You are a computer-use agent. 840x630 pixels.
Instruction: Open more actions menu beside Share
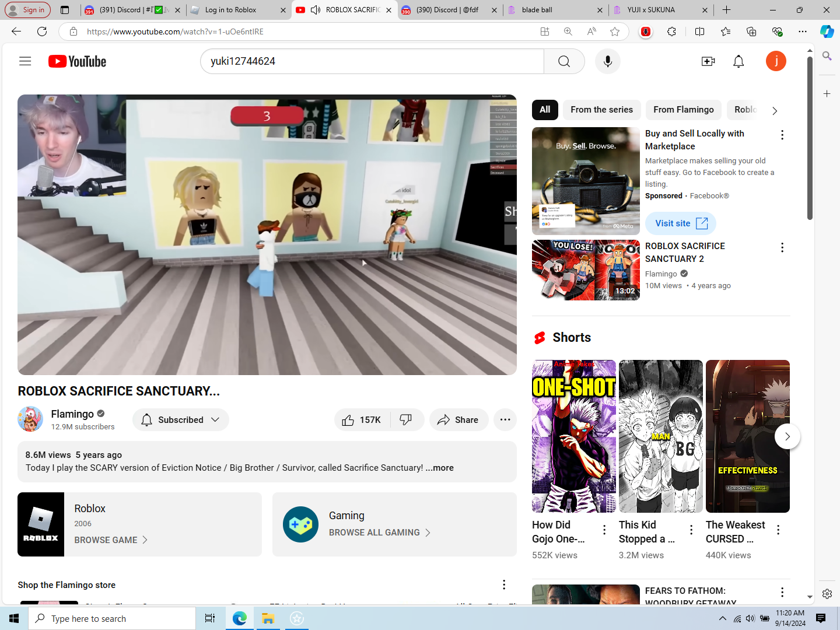[x=505, y=420]
